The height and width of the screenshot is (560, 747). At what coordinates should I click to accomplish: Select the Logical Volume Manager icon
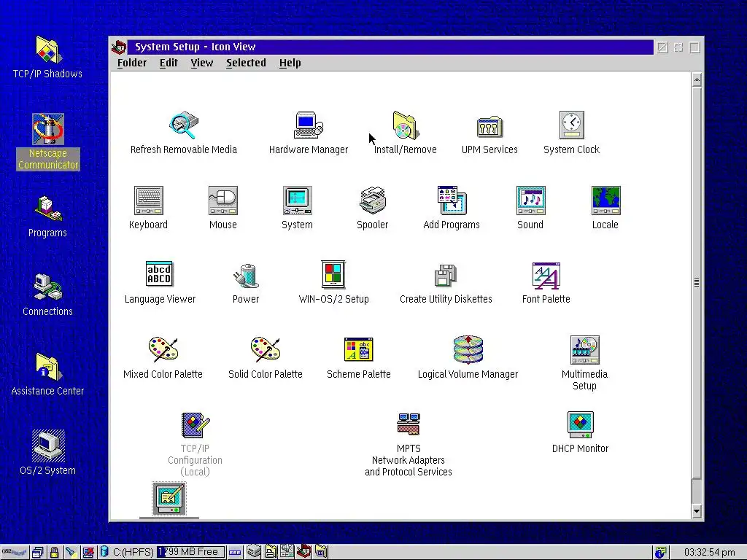pyautogui.click(x=468, y=349)
